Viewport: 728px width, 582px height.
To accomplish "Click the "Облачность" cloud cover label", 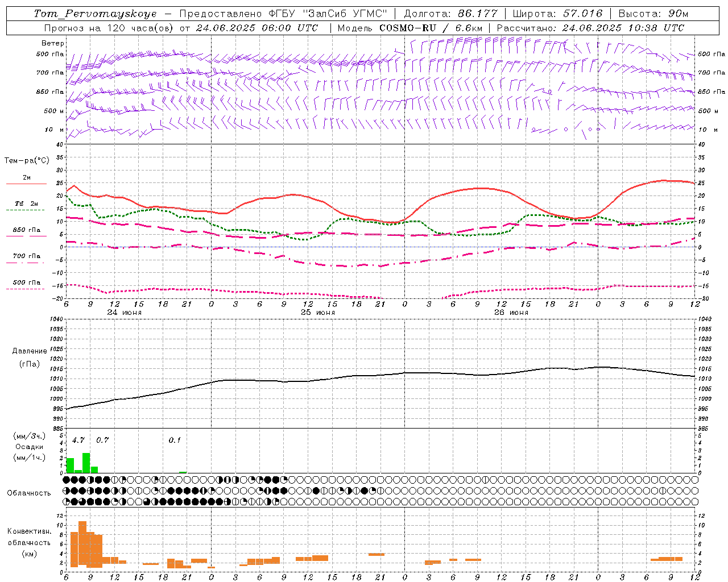I will click(x=29, y=493).
